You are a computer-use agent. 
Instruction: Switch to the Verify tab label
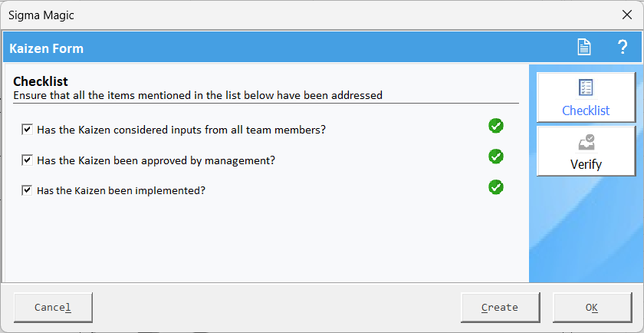coord(586,164)
